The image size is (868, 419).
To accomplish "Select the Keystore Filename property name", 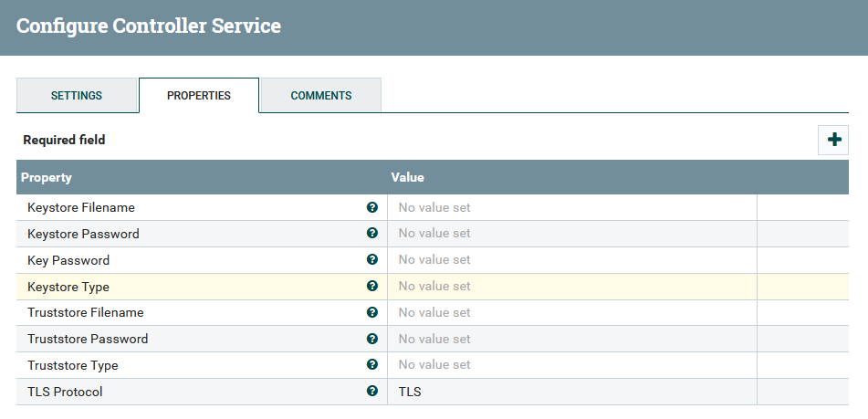I will coord(81,207).
